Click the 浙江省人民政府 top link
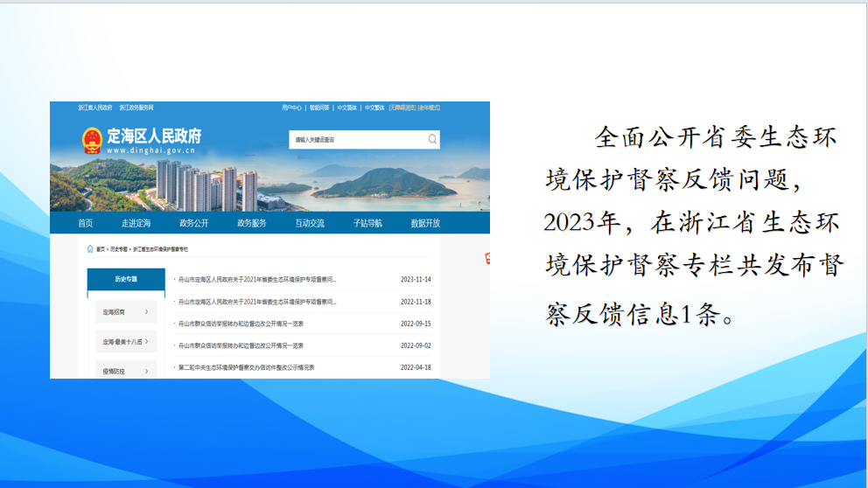The image size is (868, 488). (94, 108)
